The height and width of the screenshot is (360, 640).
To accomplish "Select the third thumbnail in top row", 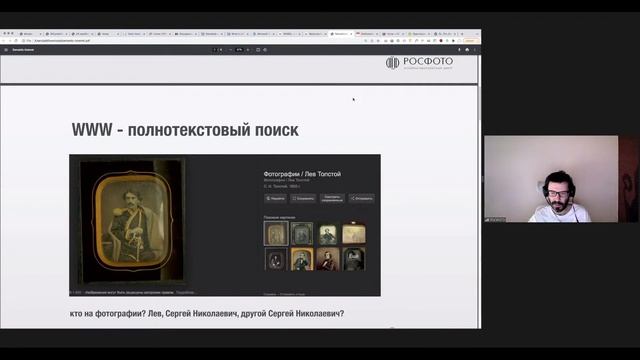I will click(328, 233).
